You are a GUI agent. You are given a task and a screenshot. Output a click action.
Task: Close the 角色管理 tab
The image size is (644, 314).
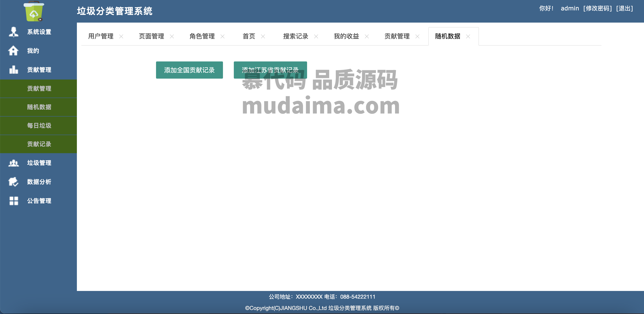223,36
